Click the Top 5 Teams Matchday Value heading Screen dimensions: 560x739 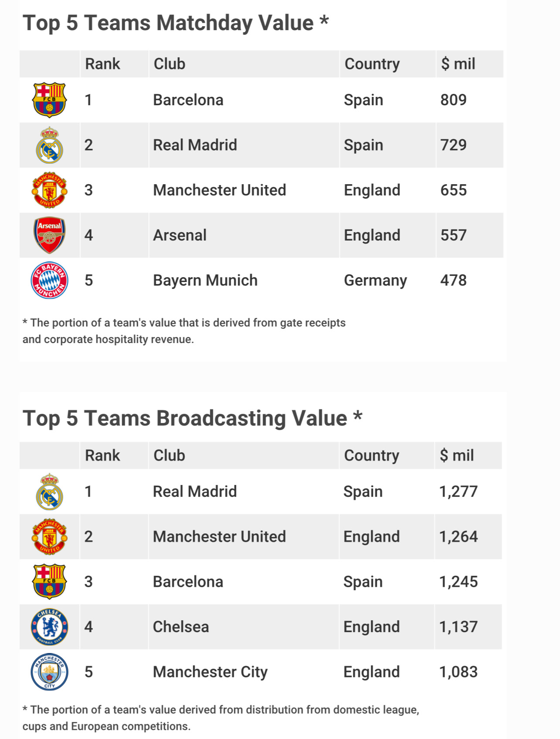175,23
